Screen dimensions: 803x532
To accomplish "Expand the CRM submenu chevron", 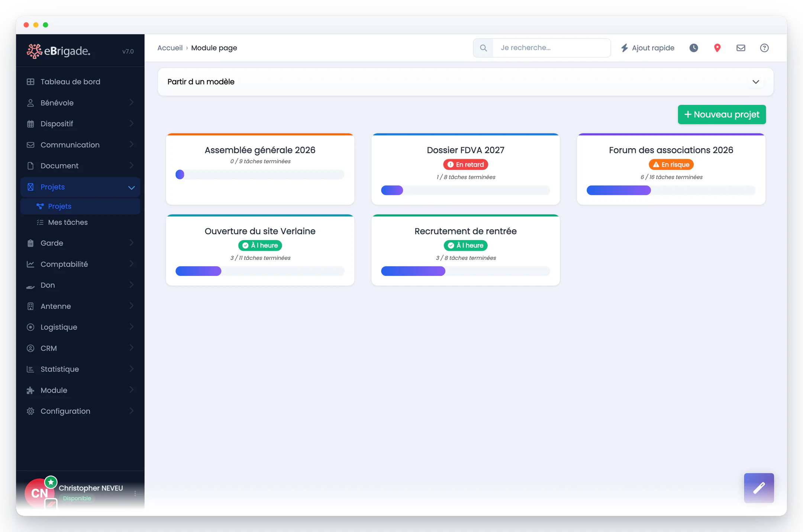I will [132, 348].
